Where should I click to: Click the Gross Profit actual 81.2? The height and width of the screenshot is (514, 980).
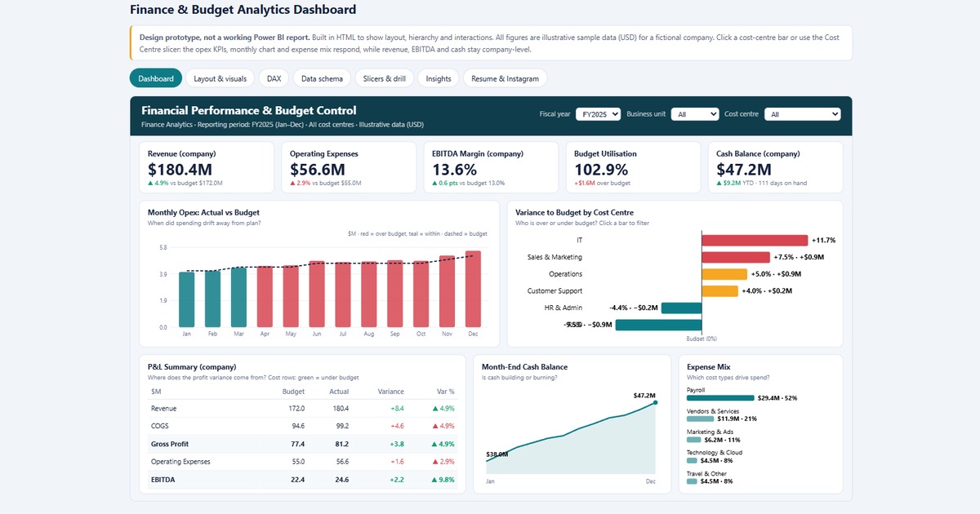click(342, 444)
